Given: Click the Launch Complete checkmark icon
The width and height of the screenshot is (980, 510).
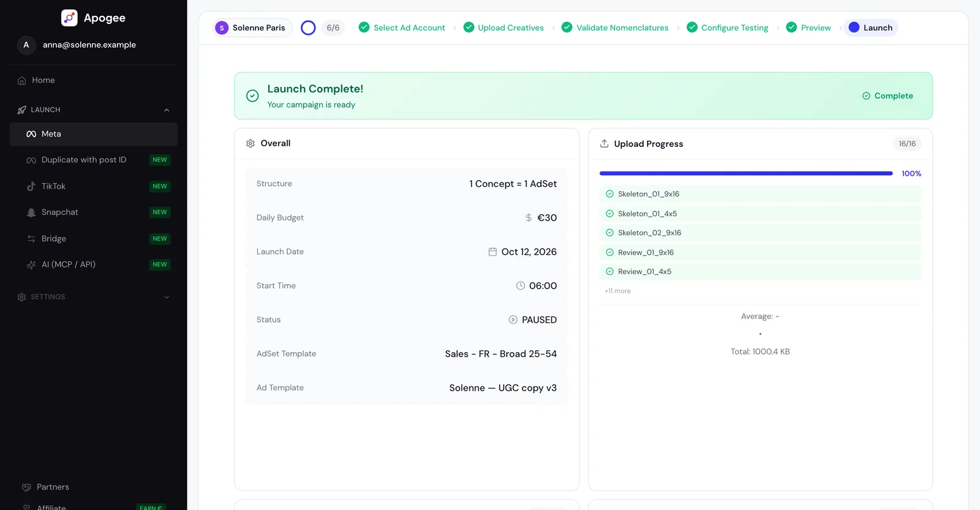Looking at the screenshot, I should tap(252, 96).
